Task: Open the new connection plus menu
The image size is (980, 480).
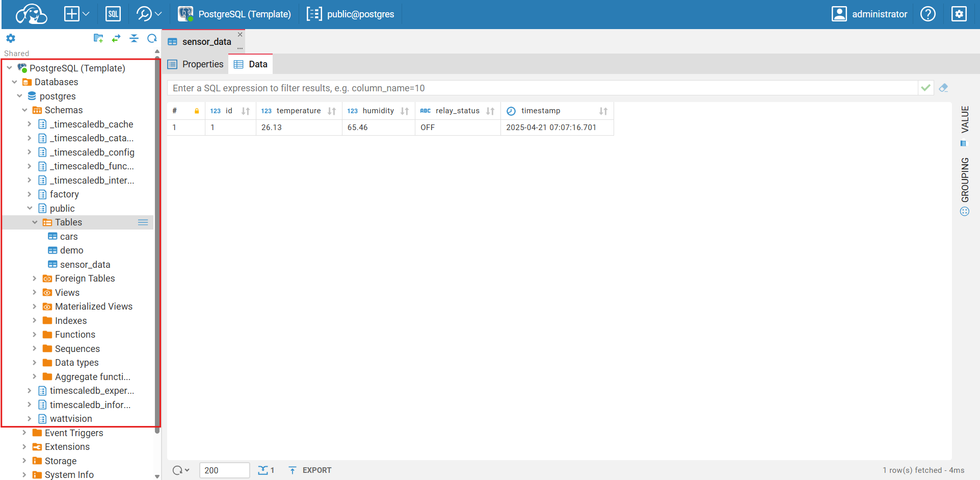Action: click(x=76, y=14)
